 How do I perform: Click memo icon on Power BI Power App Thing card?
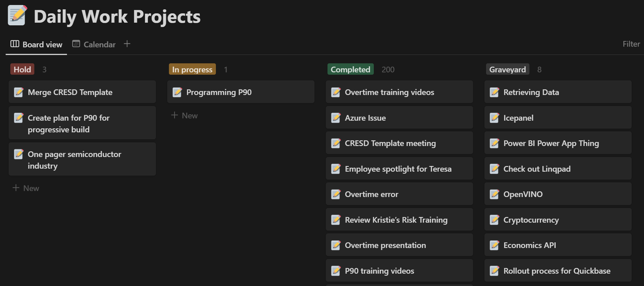click(x=494, y=143)
